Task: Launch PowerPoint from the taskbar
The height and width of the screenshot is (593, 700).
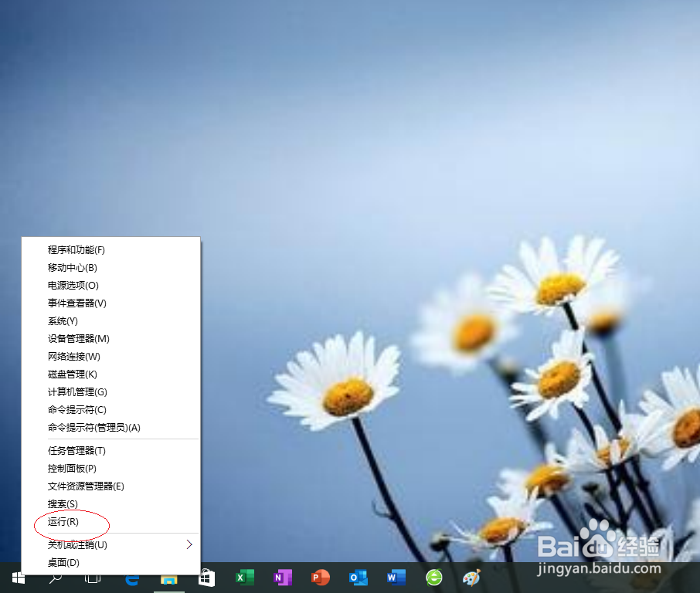Action: point(320,577)
